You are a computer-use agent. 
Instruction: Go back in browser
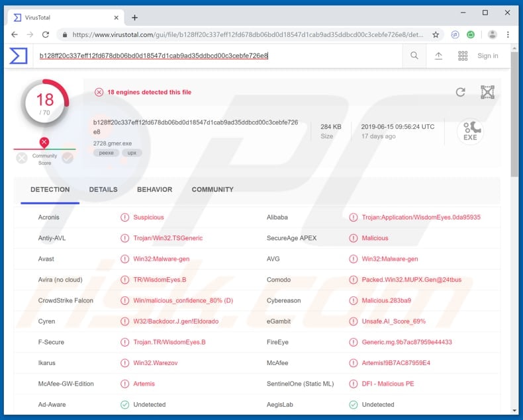pyautogui.click(x=15, y=34)
